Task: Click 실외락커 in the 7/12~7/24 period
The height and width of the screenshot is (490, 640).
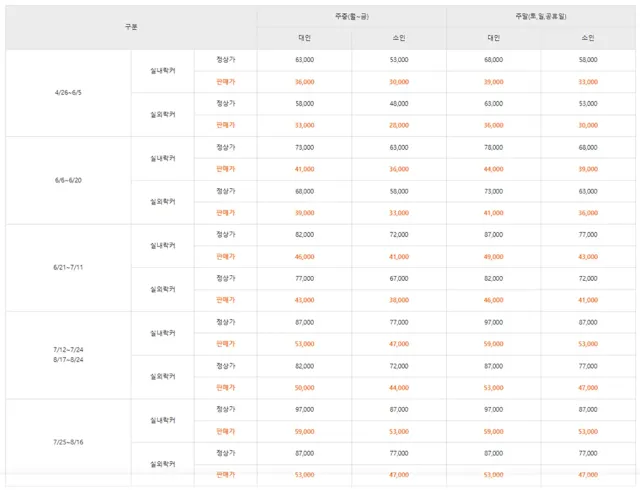Action: (162, 376)
